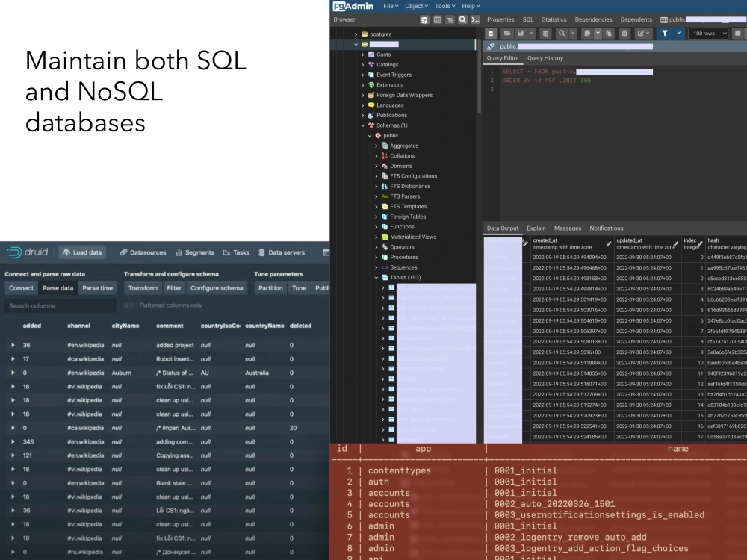Expand Druid row with added value 345

pyautogui.click(x=13, y=441)
